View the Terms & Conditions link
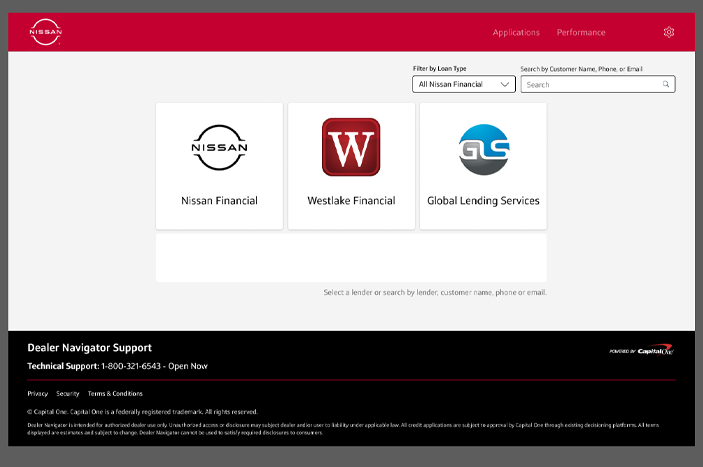This screenshot has height=467, width=703. (x=115, y=394)
